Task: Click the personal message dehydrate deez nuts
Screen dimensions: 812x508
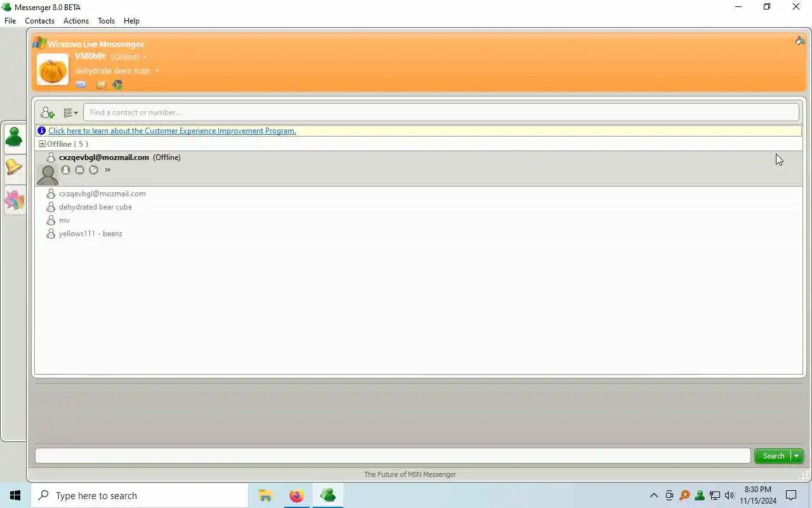Action: [112, 71]
